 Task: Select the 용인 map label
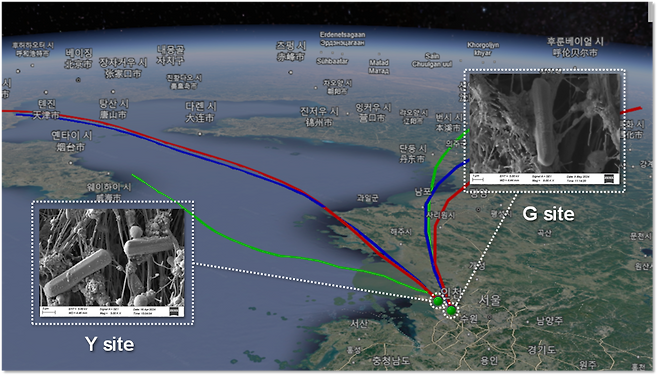pyautogui.click(x=489, y=360)
